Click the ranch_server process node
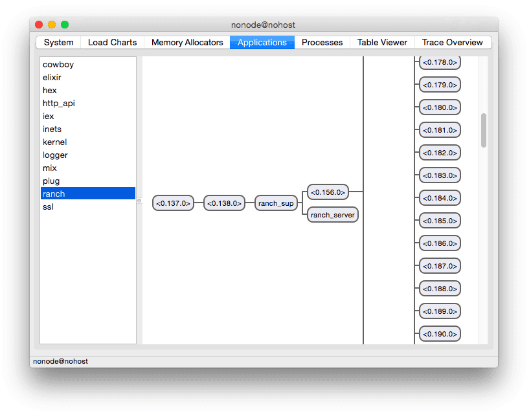This screenshot has width=531, height=420. click(333, 215)
